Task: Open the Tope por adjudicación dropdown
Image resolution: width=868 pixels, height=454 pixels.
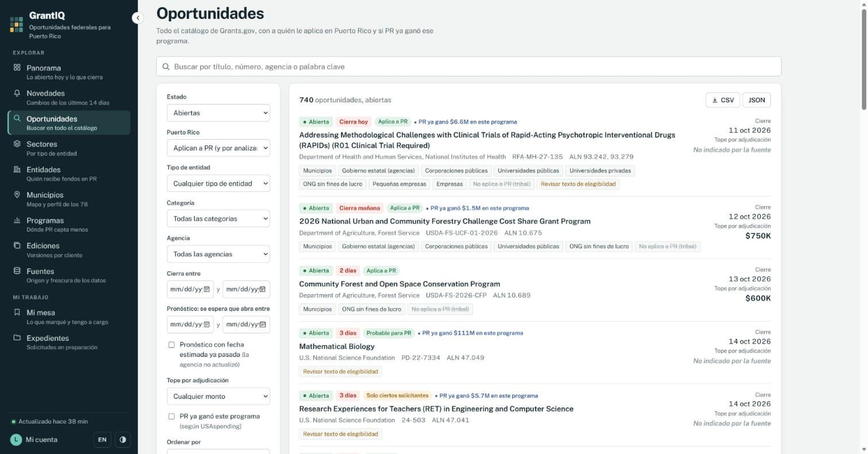Action: 218,396
